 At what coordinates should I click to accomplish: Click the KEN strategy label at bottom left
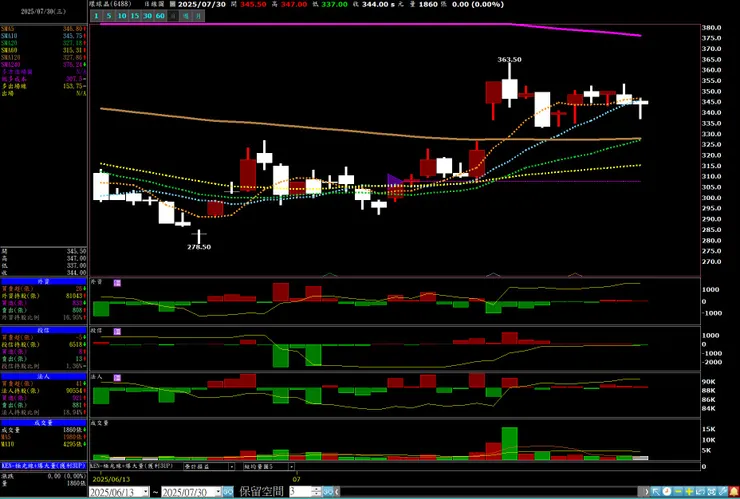click(x=43, y=465)
